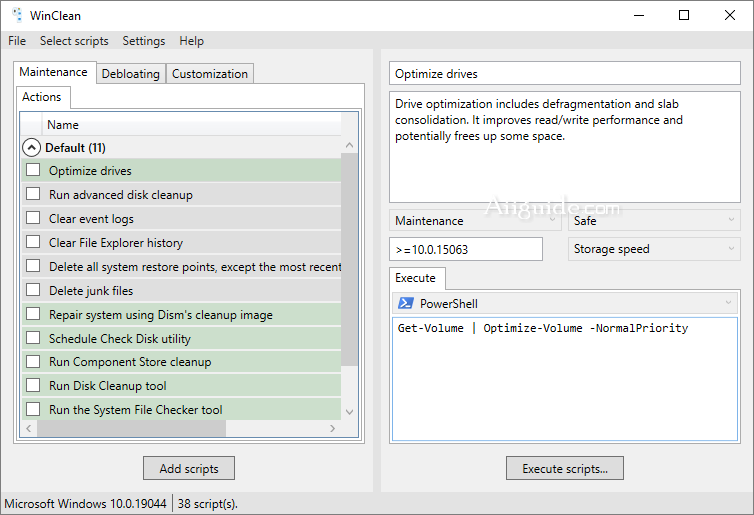This screenshot has height=515, width=754.
Task: Click the >=10.0.15063 version field
Action: (x=466, y=249)
